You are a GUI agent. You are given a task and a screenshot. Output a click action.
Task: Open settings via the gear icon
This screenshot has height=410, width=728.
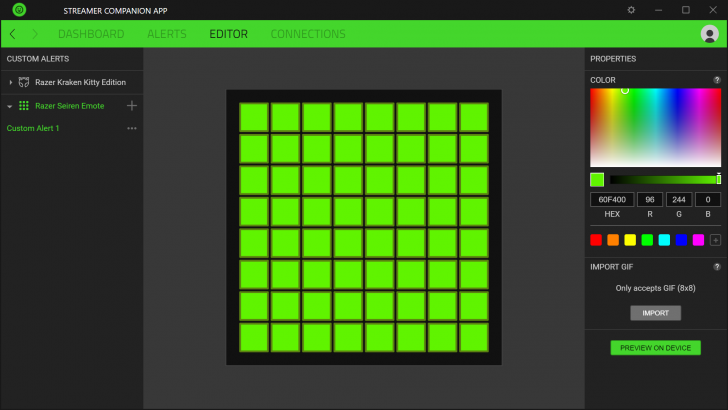tap(631, 10)
